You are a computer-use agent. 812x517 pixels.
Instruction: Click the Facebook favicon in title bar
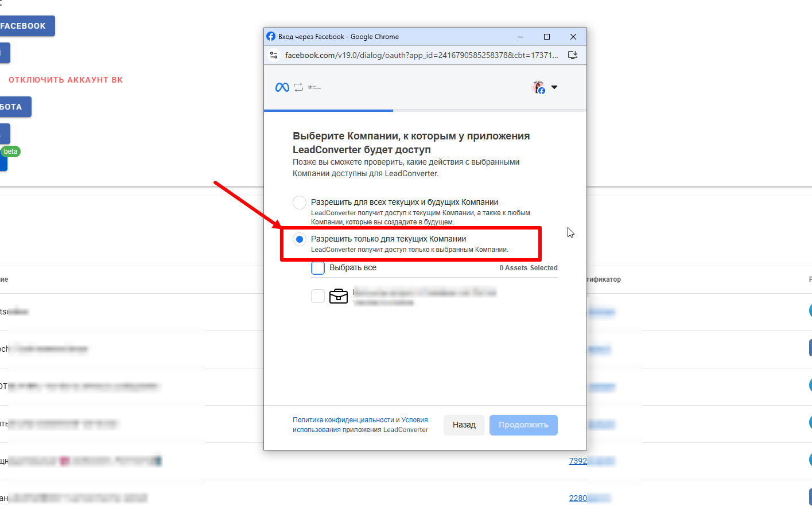(x=271, y=37)
